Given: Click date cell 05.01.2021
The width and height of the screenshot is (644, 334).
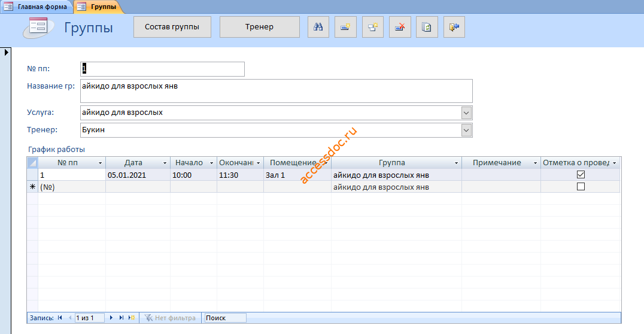Looking at the screenshot, I should [138, 175].
